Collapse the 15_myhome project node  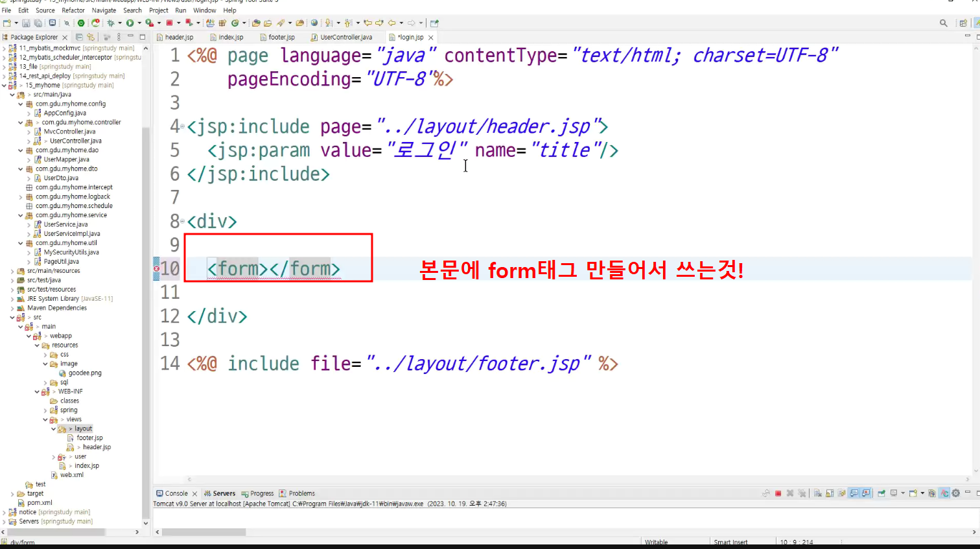[x=4, y=85]
